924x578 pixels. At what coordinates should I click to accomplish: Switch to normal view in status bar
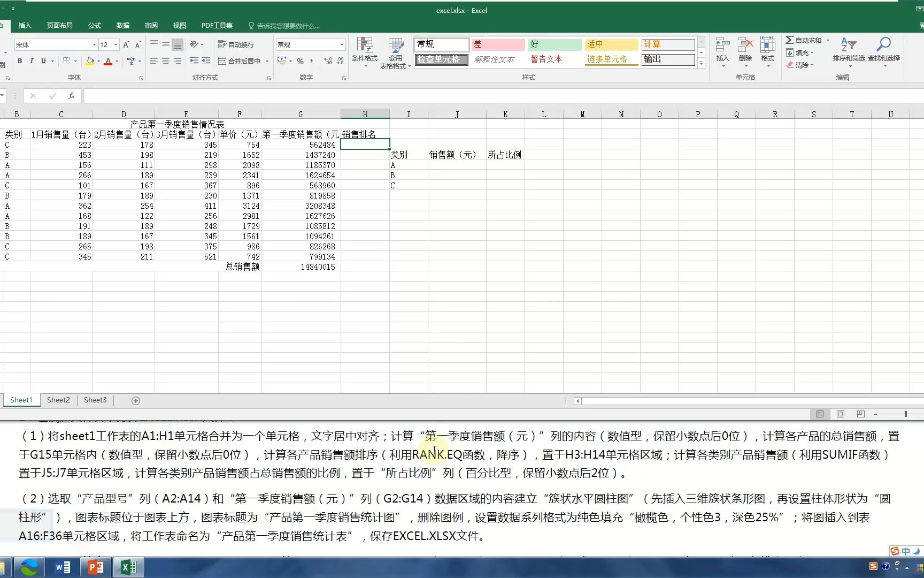(x=820, y=414)
